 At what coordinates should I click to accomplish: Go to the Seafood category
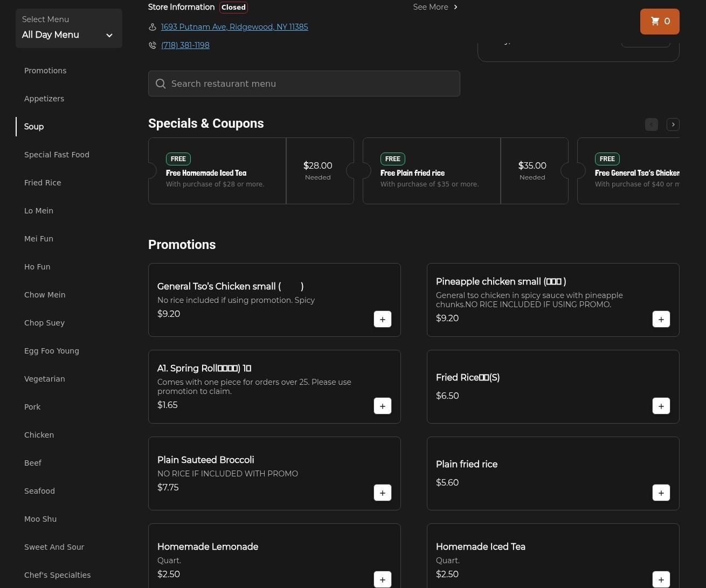pos(39,491)
